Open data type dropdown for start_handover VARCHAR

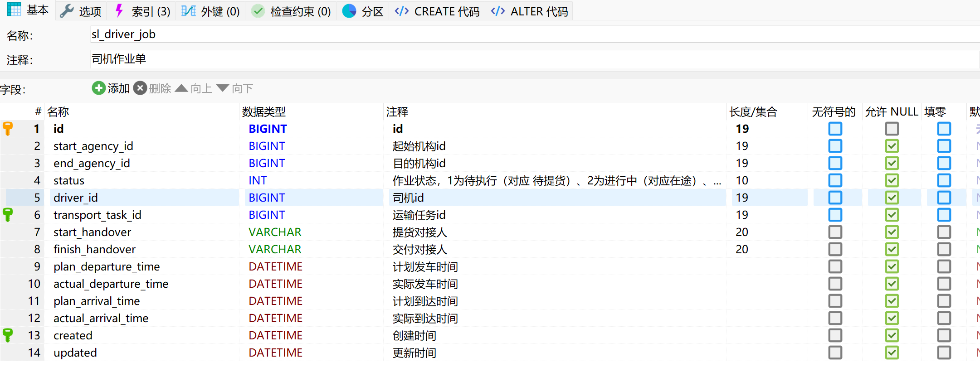[275, 232]
